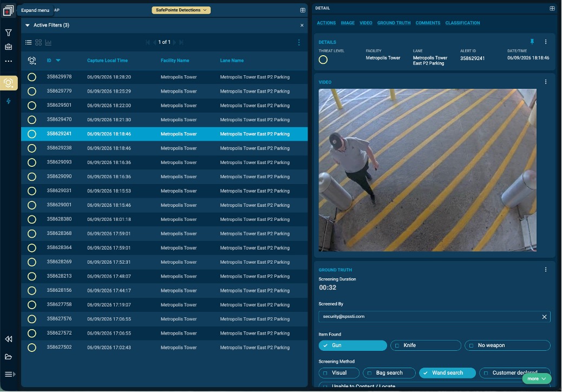Viewport: 562px width, 392px height.
Task: Click the layout icon in the Detail panel header
Action: tap(552, 8)
